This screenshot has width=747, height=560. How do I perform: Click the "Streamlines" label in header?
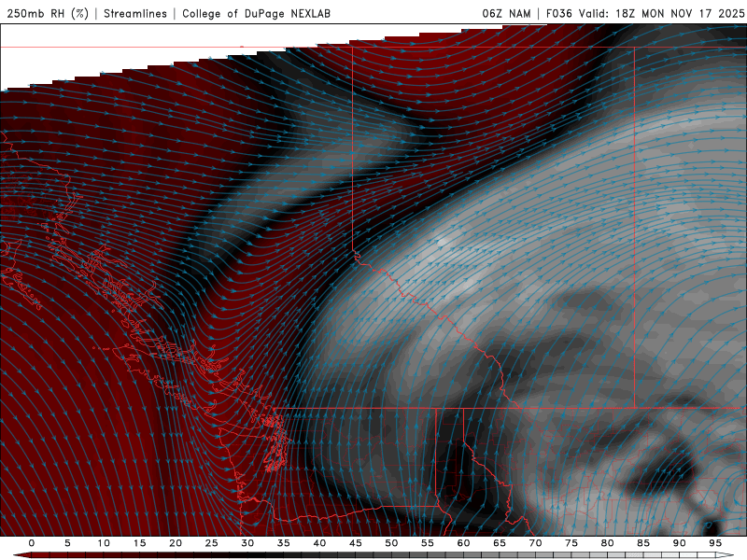(135, 13)
